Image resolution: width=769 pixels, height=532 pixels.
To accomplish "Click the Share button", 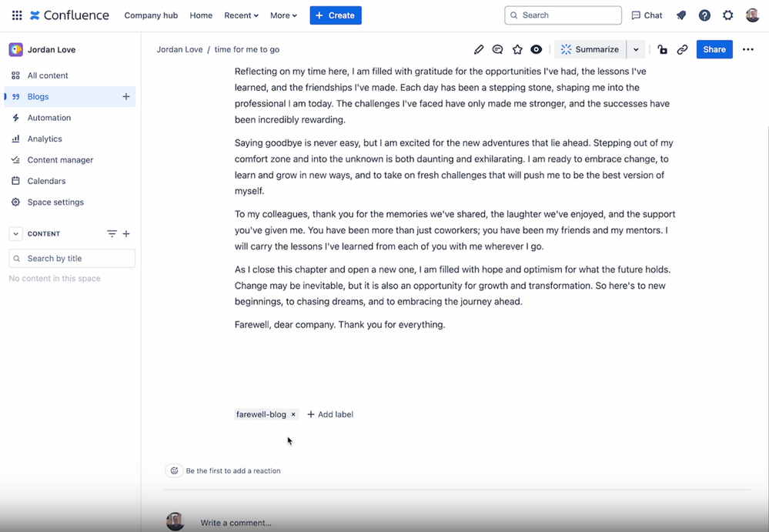I will [x=714, y=49].
